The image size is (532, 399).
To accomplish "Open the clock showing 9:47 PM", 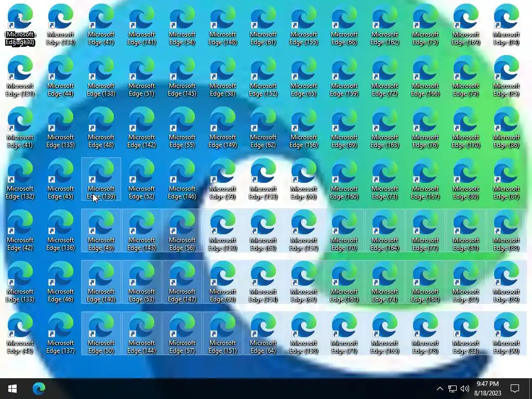I will [487, 389].
